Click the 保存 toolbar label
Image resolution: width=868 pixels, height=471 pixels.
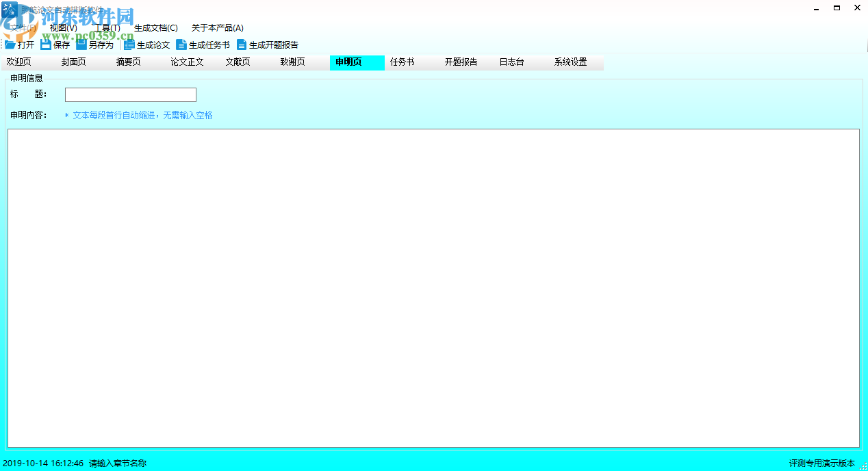tap(62, 45)
